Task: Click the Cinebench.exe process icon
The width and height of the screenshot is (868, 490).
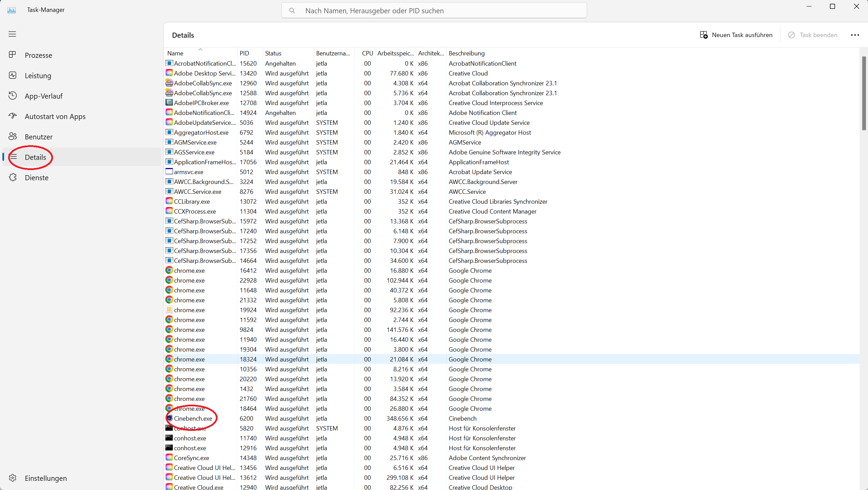Action: [x=169, y=418]
